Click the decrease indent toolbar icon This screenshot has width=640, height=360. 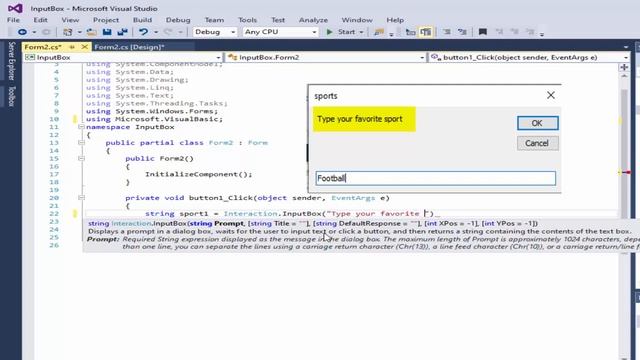[447, 32]
